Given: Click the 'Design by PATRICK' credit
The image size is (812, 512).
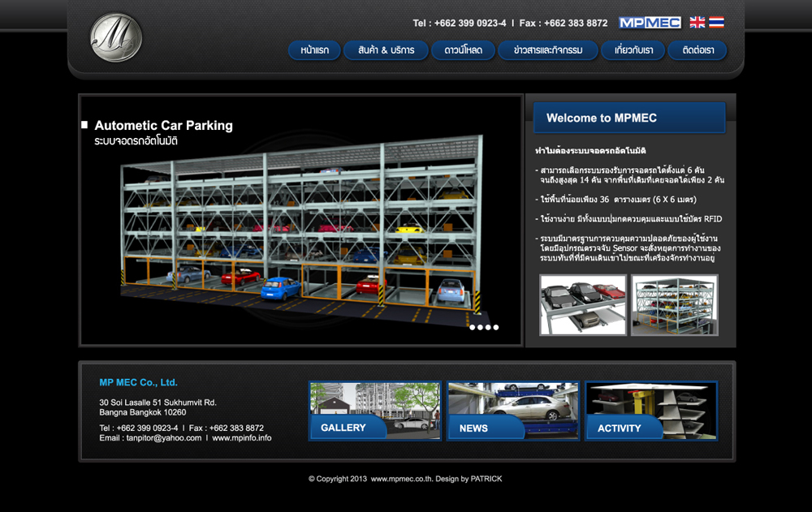Looking at the screenshot, I should click(469, 479).
